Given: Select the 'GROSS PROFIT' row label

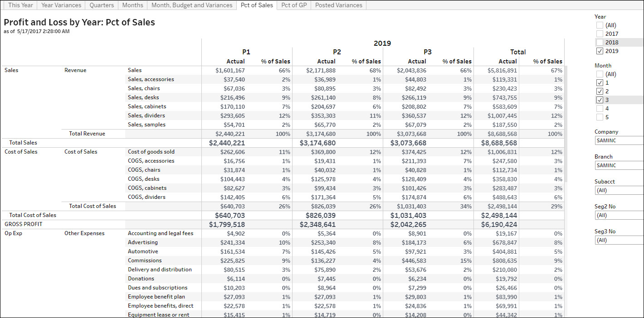Looking at the screenshot, I should coord(23,224).
